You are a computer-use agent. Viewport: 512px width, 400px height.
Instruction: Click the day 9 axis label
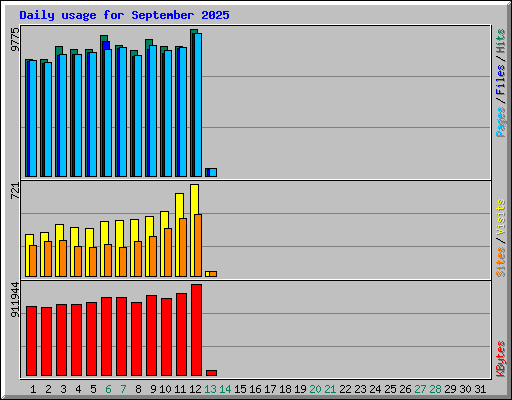153,389
